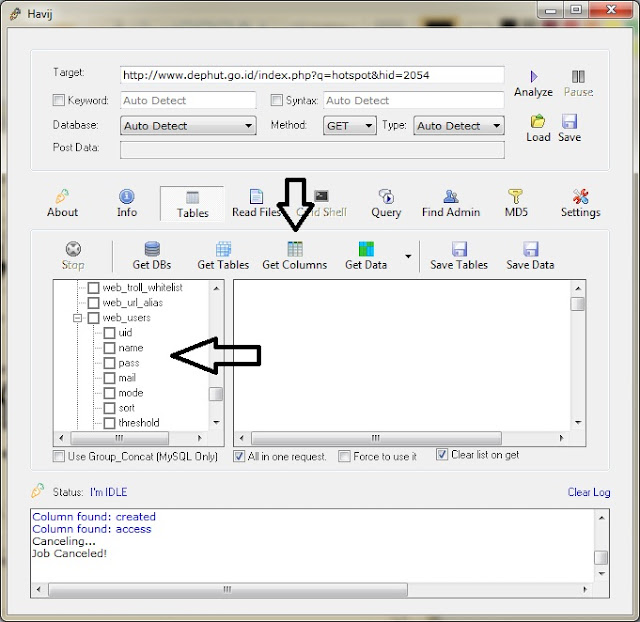Viewport: 640px width, 622px height.
Task: Click the Keyword Auto Detect field
Action: (188, 100)
